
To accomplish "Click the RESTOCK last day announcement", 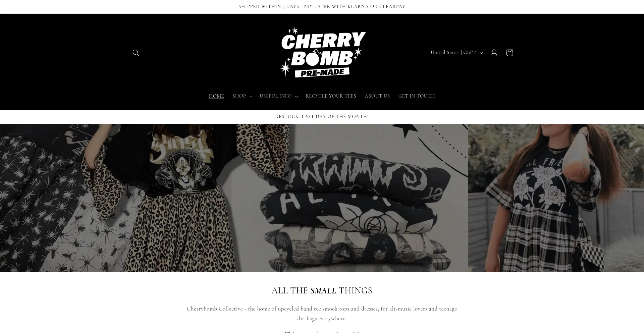I will [x=322, y=116].
